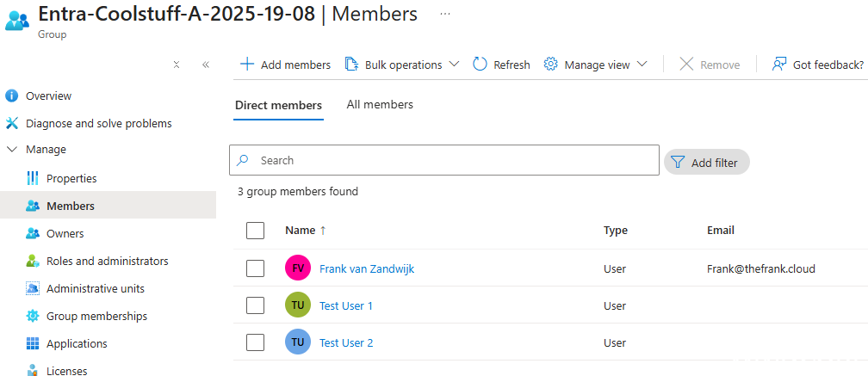Click the Manage view gear icon
868x376 pixels.
pos(551,65)
